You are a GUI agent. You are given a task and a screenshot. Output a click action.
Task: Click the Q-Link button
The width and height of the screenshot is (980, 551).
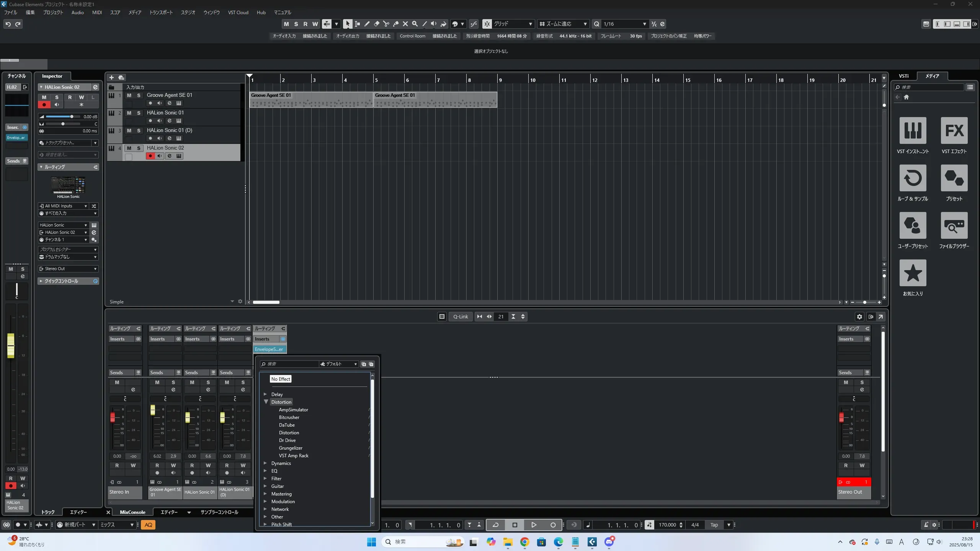tap(461, 316)
